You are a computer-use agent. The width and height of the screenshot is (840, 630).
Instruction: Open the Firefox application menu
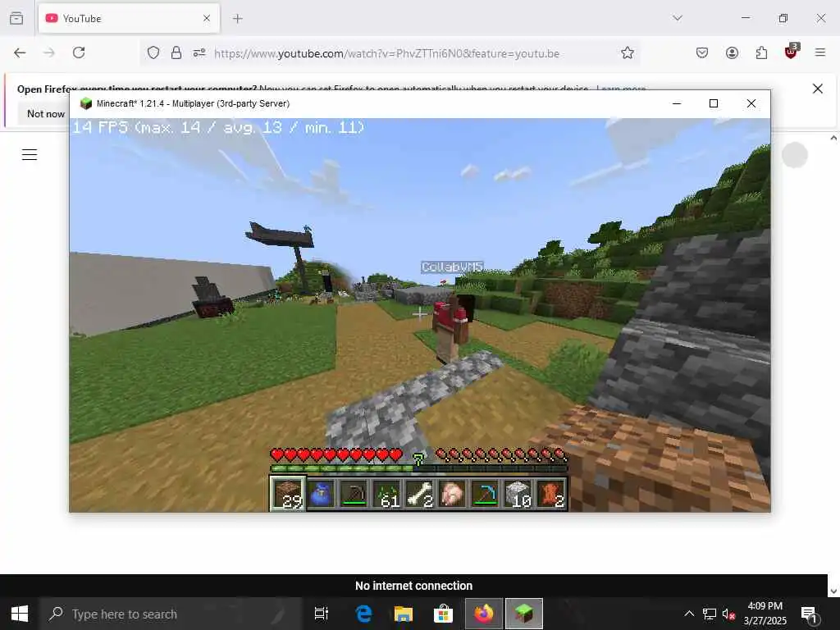click(x=820, y=52)
